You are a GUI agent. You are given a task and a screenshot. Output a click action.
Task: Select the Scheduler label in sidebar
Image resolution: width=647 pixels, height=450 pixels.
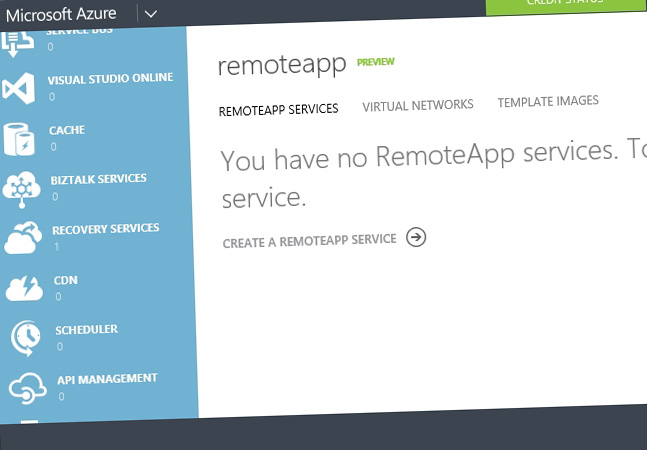tap(87, 330)
